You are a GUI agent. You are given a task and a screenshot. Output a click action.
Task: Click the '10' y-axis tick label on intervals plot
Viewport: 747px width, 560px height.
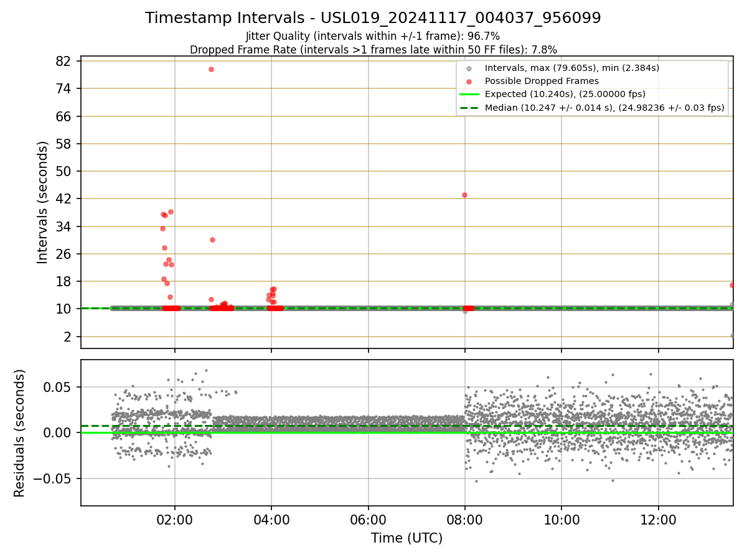pyautogui.click(x=64, y=309)
